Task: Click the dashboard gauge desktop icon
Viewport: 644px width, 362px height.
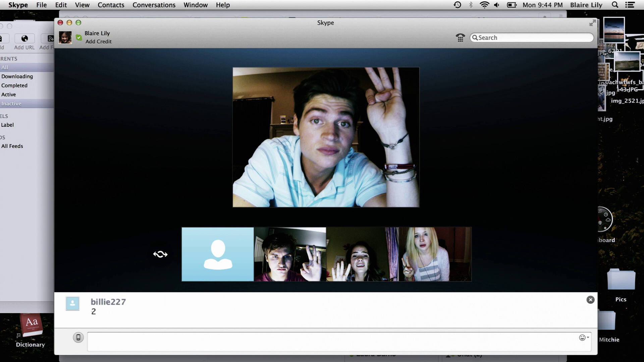Action: [605, 219]
